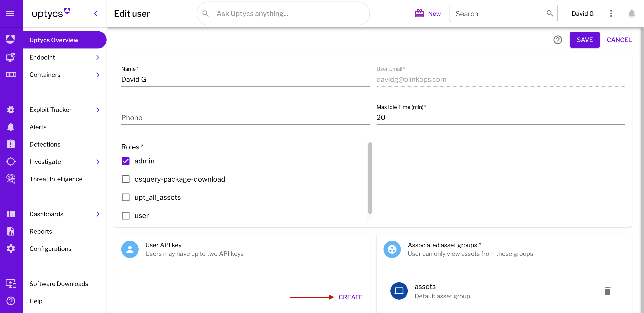Open Alerts from the sidebar
The image size is (644, 313).
pos(38,127)
